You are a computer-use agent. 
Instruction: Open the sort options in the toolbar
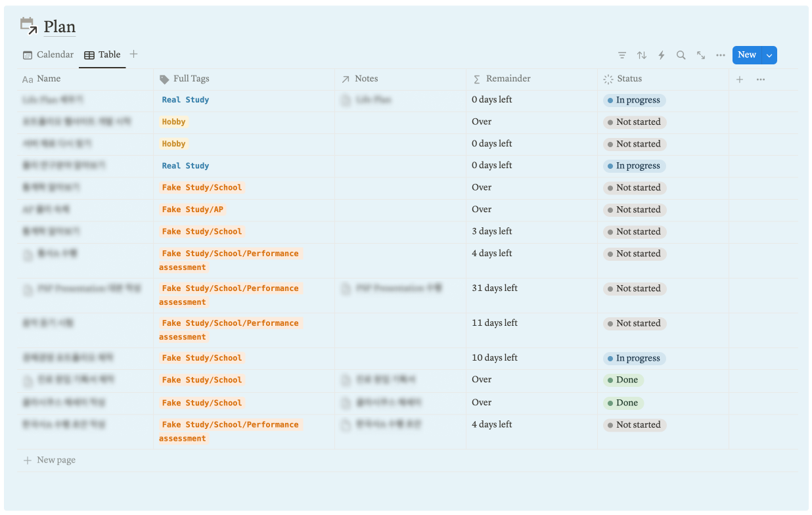click(641, 55)
